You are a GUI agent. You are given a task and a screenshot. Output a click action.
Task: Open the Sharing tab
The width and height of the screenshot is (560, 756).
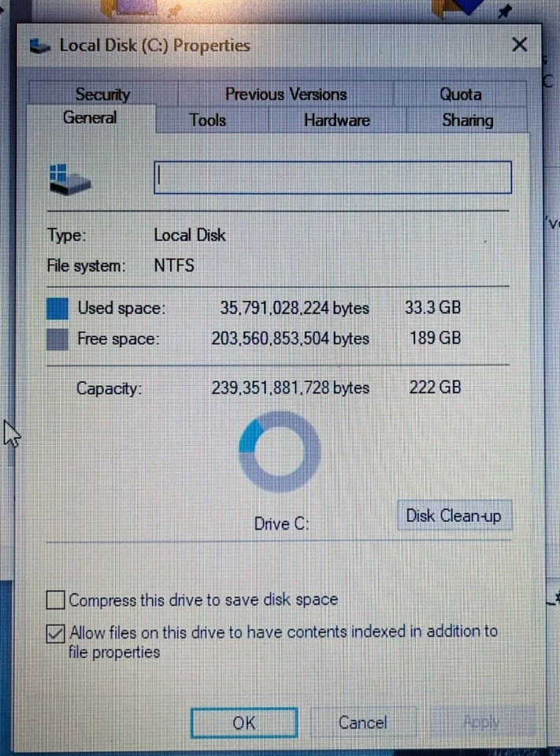tap(467, 120)
